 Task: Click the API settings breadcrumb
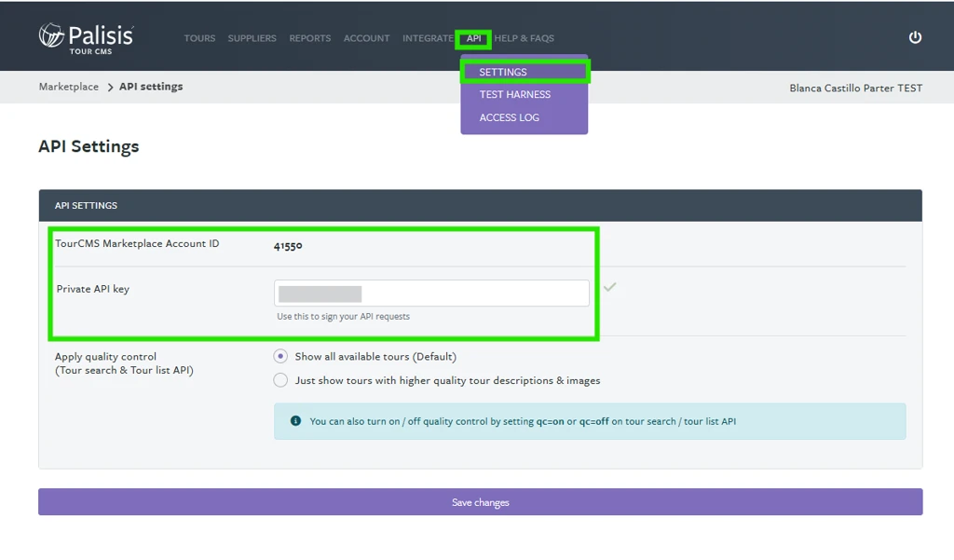(151, 87)
